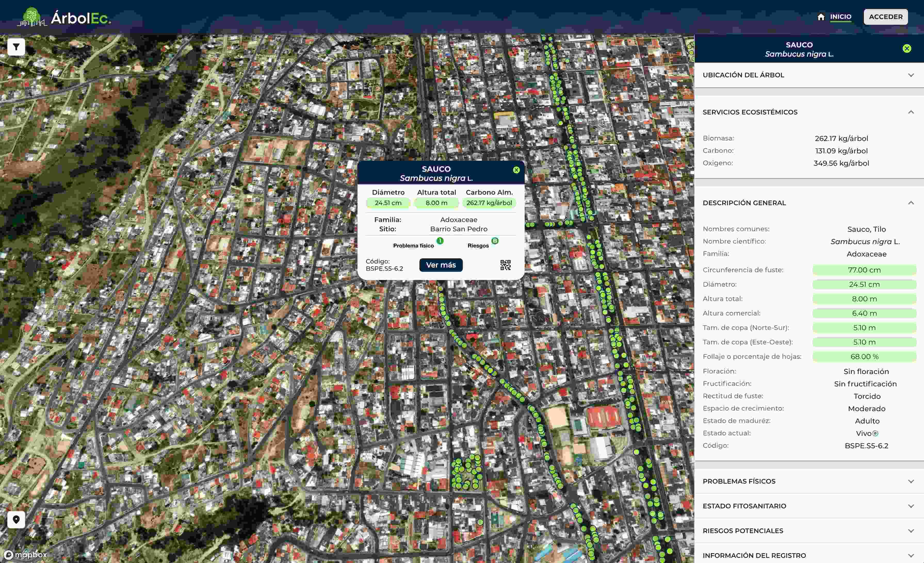Screen dimensions: 924x563
Task: Click the QR code icon in popup
Action: (x=505, y=265)
